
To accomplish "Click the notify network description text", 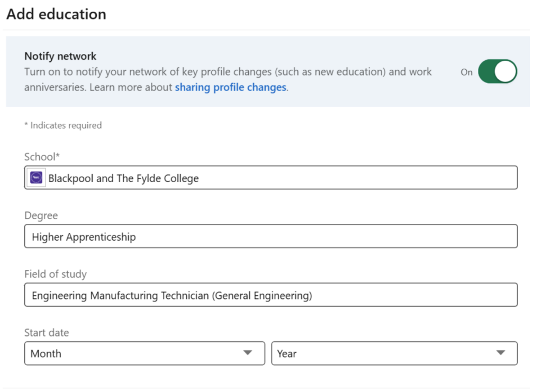I will pos(228,72).
